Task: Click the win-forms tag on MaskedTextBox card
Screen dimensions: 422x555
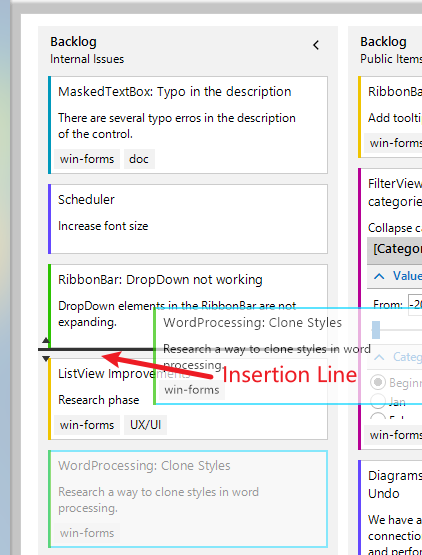Action: tap(87, 159)
